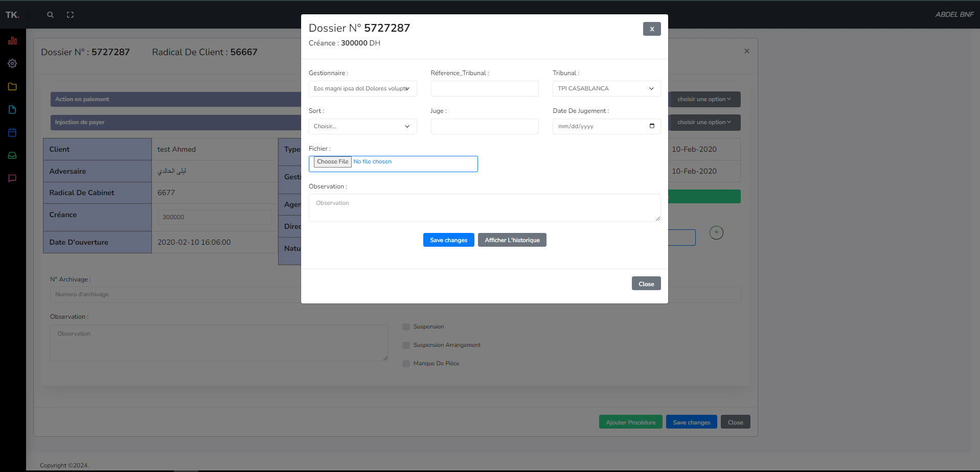Open the Sort dropdown showing Choisir...
The width and height of the screenshot is (980, 472).
(362, 126)
